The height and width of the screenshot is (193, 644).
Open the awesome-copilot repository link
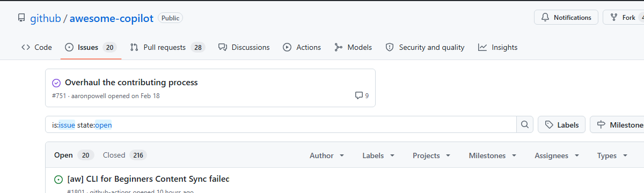112,18
